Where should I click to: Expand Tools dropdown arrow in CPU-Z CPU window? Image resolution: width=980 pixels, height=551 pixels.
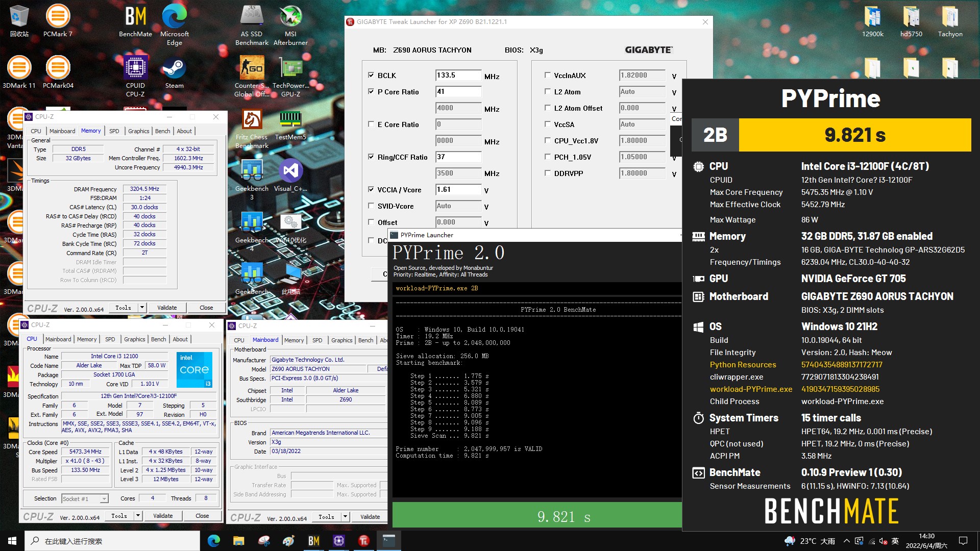(x=138, y=516)
